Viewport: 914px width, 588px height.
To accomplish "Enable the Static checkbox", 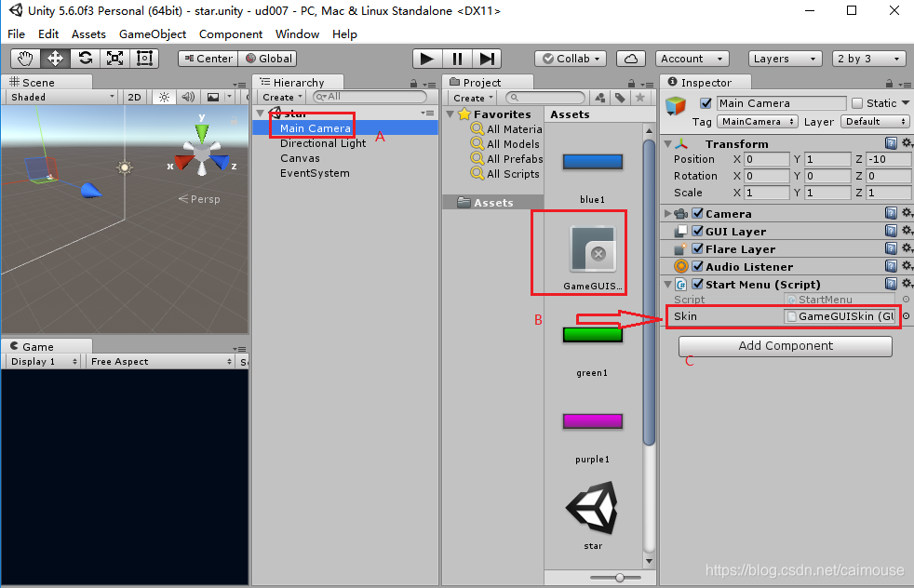I will click(857, 103).
